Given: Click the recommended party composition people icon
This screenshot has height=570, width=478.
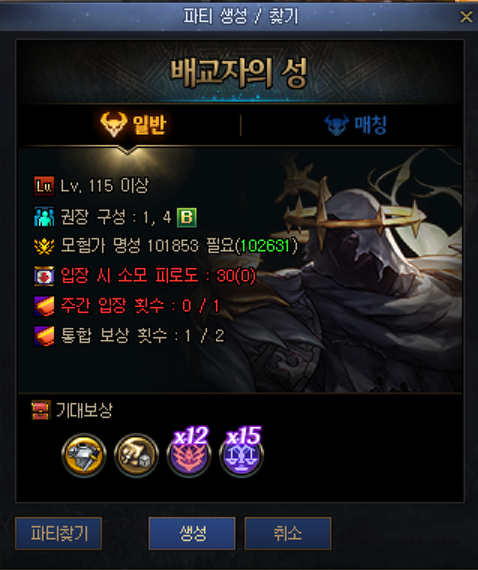Looking at the screenshot, I should pyautogui.click(x=44, y=217).
